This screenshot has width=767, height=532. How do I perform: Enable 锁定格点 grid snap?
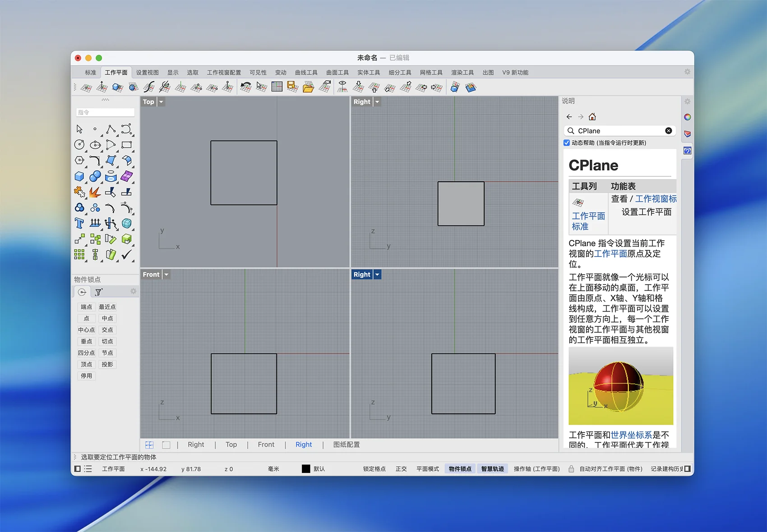374,469
